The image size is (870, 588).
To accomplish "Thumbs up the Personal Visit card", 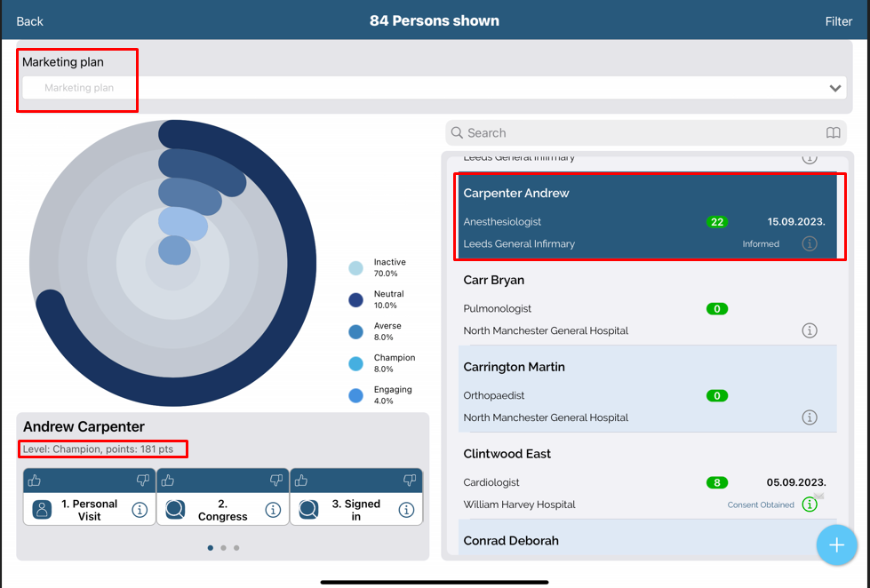I will pyautogui.click(x=35, y=481).
